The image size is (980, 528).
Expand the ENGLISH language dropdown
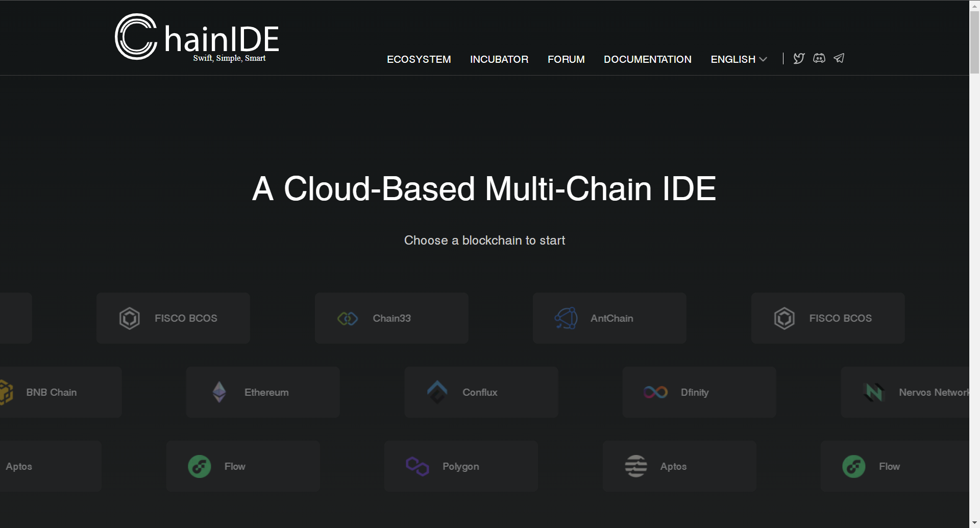click(x=739, y=59)
